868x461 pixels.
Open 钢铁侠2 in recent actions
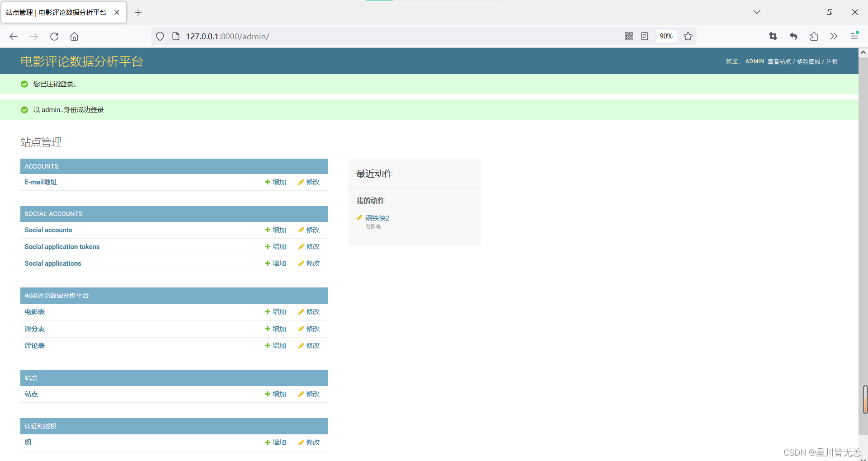coord(377,218)
